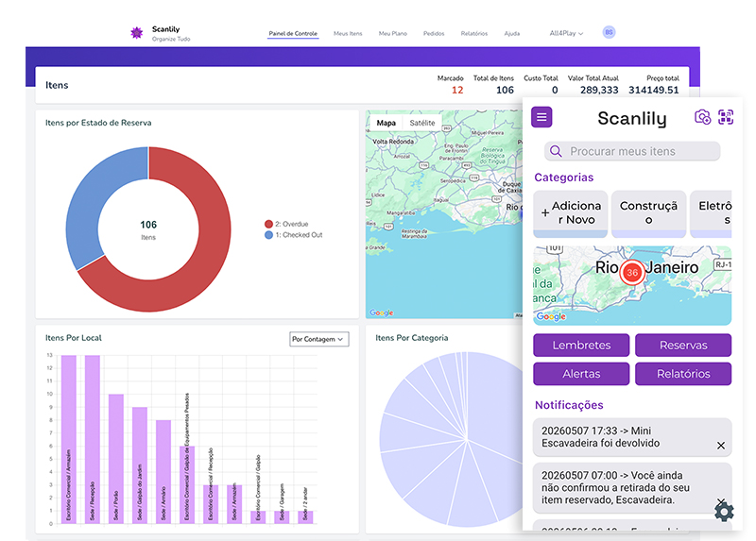Go to Painel de Controle tab
Screen dimensions: 756x541
pos(293,33)
